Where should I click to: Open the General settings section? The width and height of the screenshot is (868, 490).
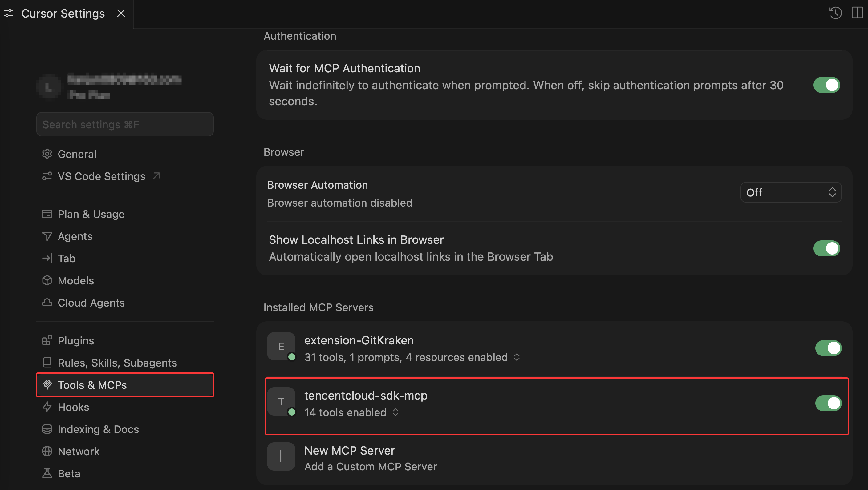point(125,154)
